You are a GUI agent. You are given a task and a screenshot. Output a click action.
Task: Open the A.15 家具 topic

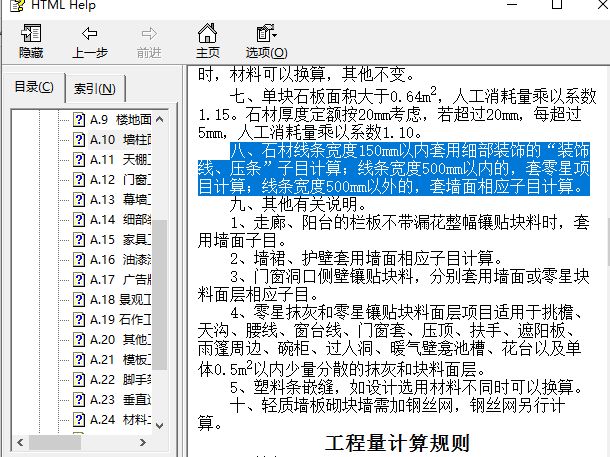[120, 240]
